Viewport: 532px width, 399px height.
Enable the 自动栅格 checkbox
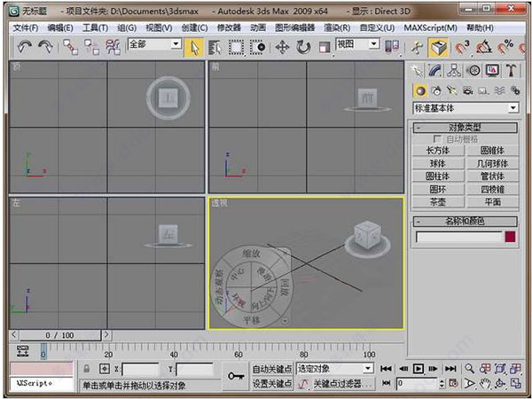(437, 139)
